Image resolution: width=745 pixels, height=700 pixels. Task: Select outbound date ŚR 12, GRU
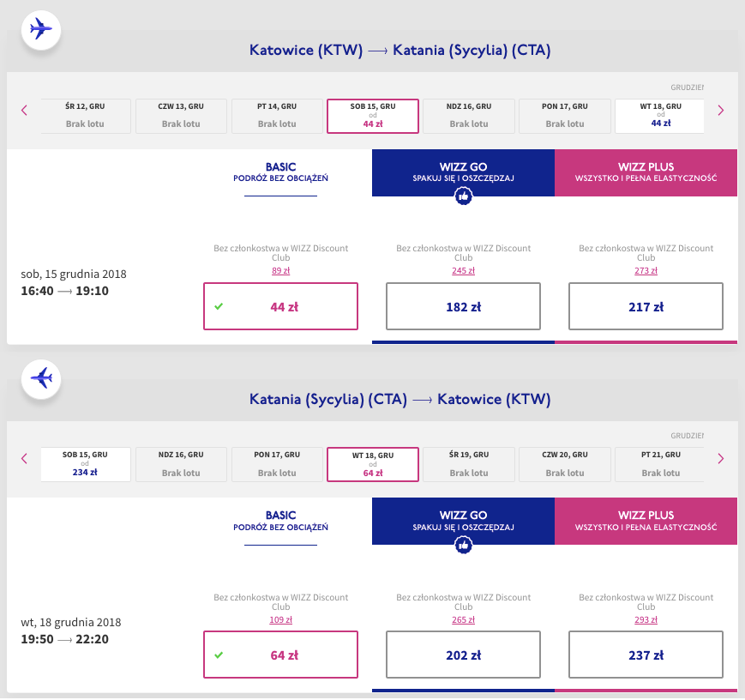[x=86, y=116]
